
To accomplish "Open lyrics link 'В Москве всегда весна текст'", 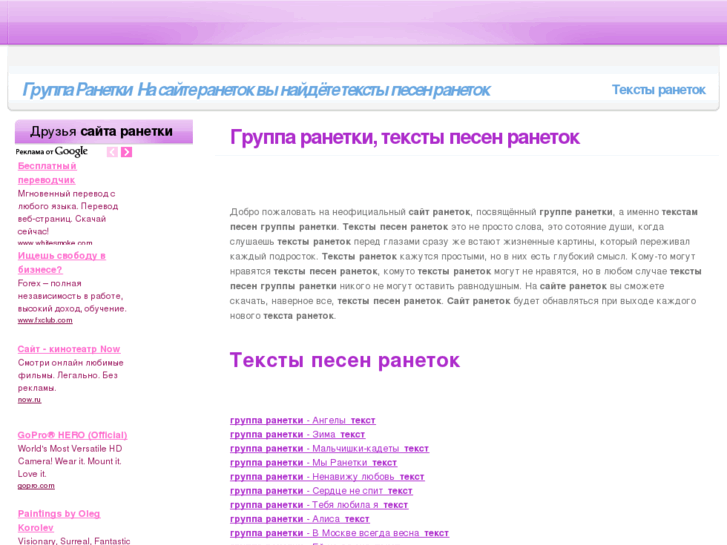I will click(339, 533).
